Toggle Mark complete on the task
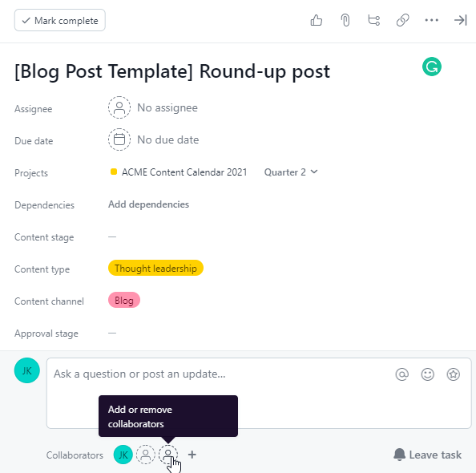Viewport: 476px width, 473px height. coord(60,20)
